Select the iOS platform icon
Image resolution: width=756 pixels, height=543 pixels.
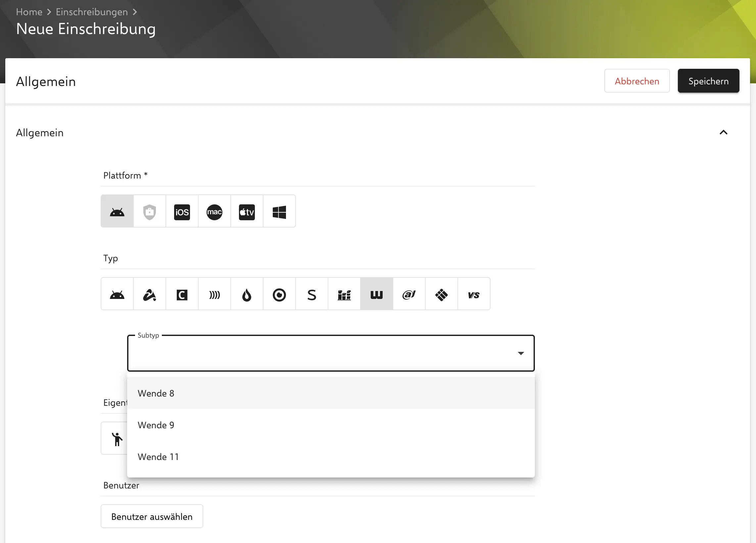pyautogui.click(x=182, y=212)
